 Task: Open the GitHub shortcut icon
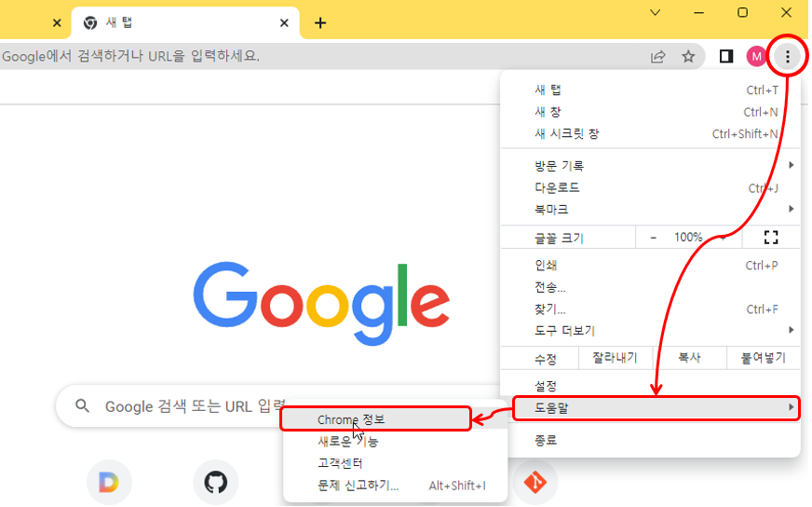click(x=215, y=482)
